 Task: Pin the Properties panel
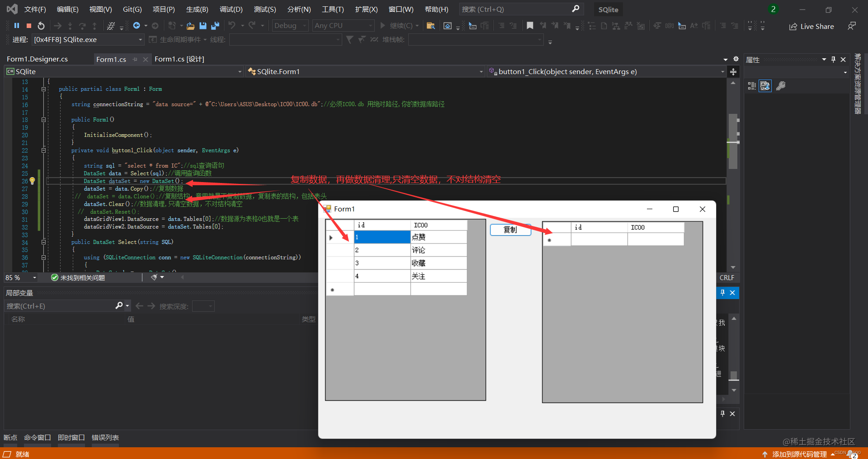click(833, 59)
